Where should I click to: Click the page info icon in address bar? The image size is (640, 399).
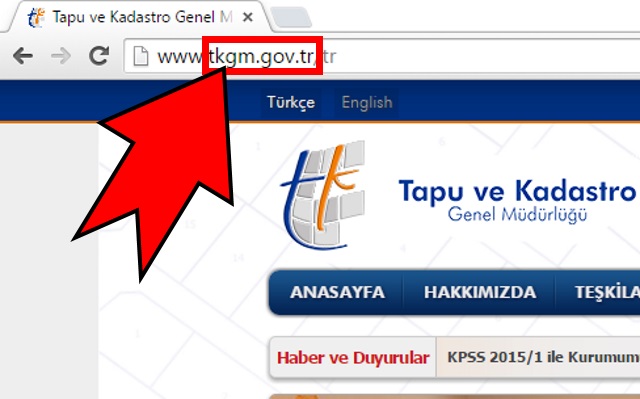141,56
